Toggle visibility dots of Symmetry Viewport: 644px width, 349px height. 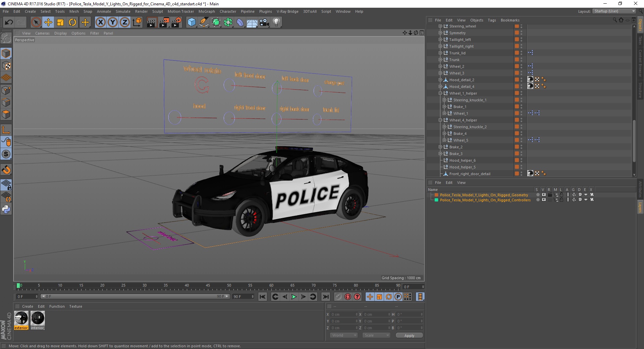pyautogui.click(x=521, y=33)
